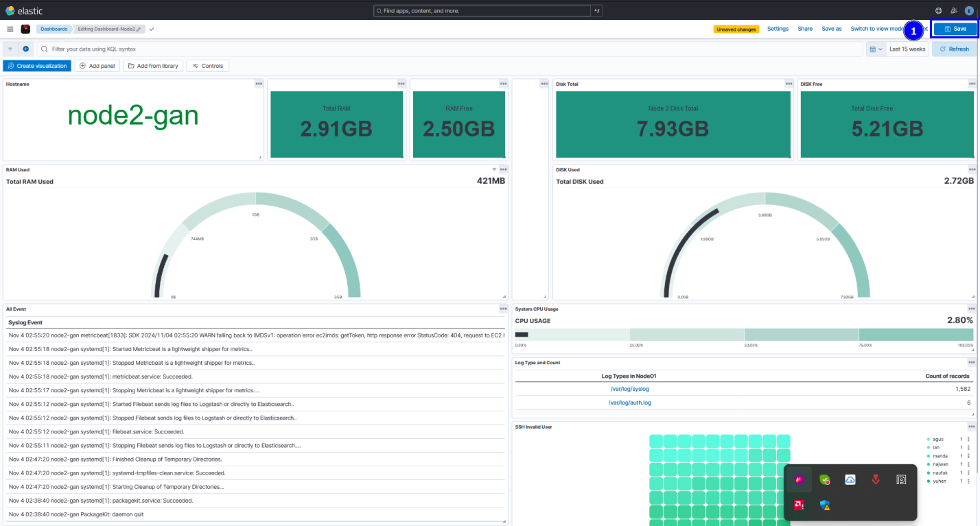Viewport: 980px width, 526px height.
Task: Open the Settings menu item
Action: pos(778,29)
